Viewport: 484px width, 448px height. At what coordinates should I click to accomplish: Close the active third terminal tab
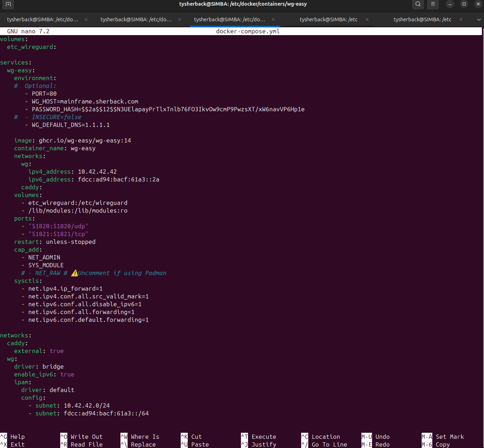coord(273,19)
